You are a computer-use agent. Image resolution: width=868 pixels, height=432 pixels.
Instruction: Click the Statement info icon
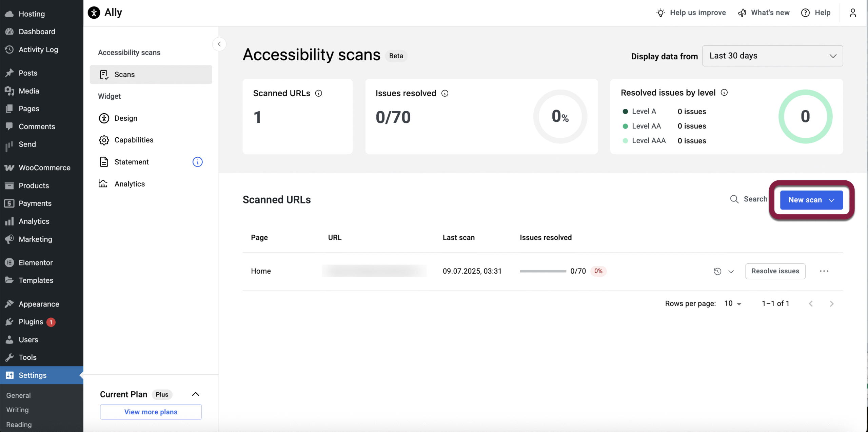tap(197, 162)
